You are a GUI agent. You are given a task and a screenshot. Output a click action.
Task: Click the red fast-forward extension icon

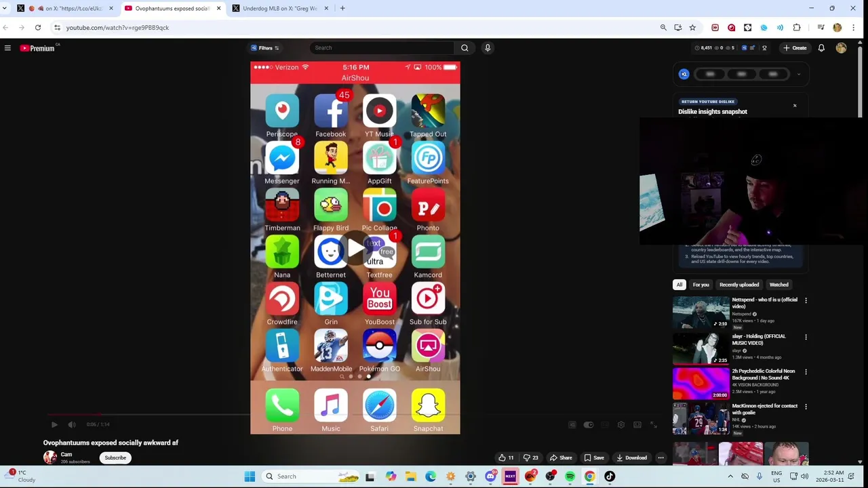click(x=715, y=28)
